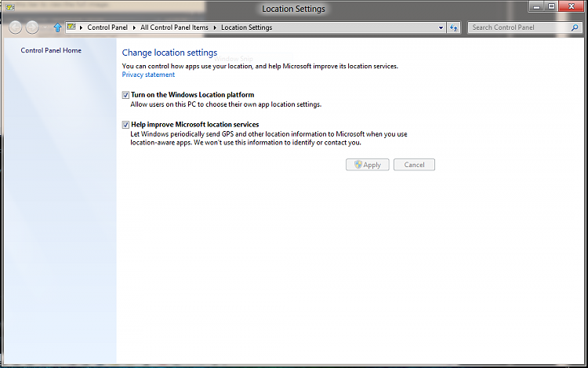588x368 pixels.
Task: Open Control Panel Home link
Action: click(x=51, y=50)
